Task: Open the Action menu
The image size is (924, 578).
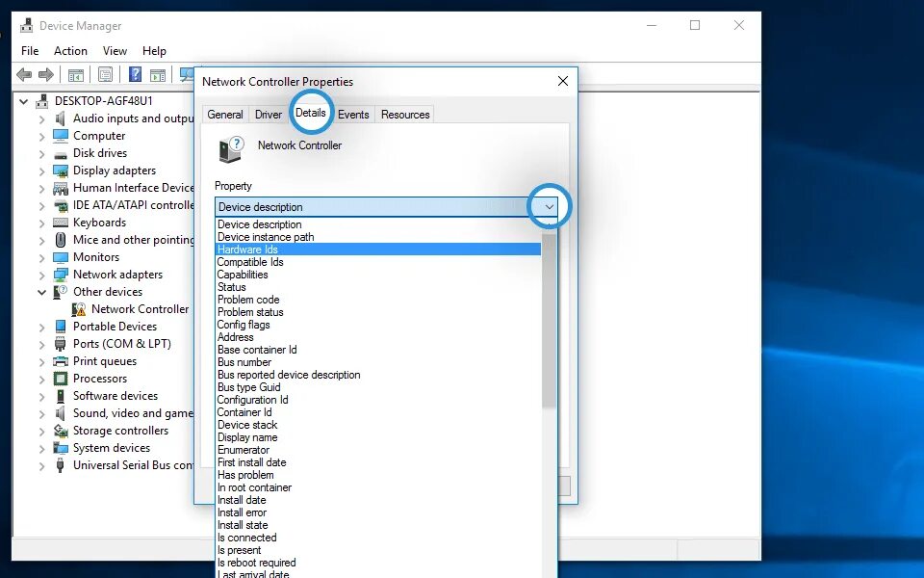Action: click(70, 51)
